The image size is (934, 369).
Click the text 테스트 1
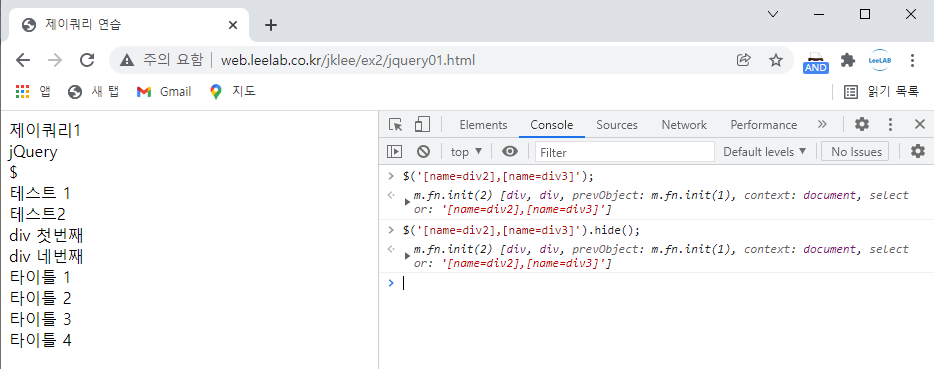coord(40,193)
